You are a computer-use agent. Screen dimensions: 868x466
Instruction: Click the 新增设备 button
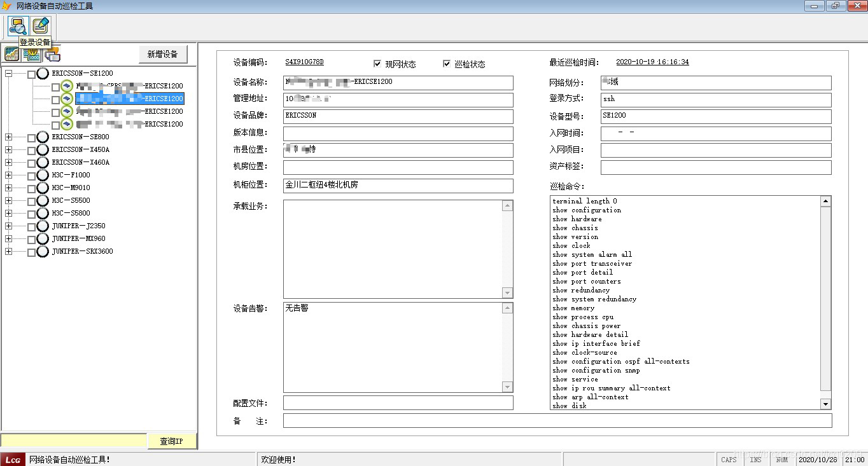[x=163, y=54]
